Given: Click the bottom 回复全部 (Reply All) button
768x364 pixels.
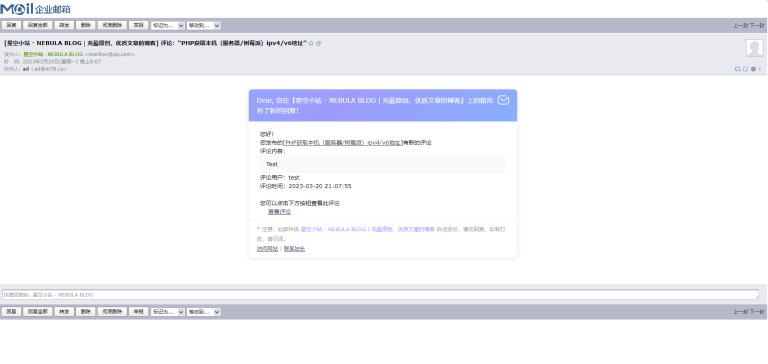Looking at the screenshot, I should pyautogui.click(x=38, y=312).
